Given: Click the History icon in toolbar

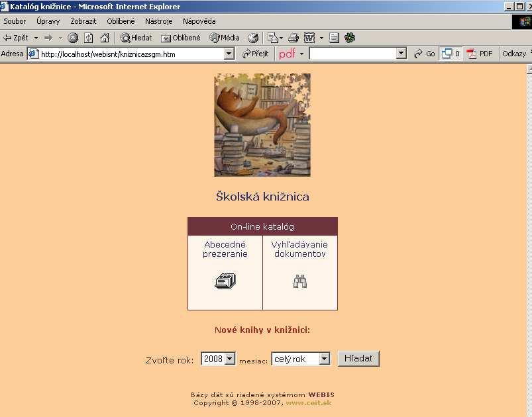Looking at the screenshot, I should (253, 38).
